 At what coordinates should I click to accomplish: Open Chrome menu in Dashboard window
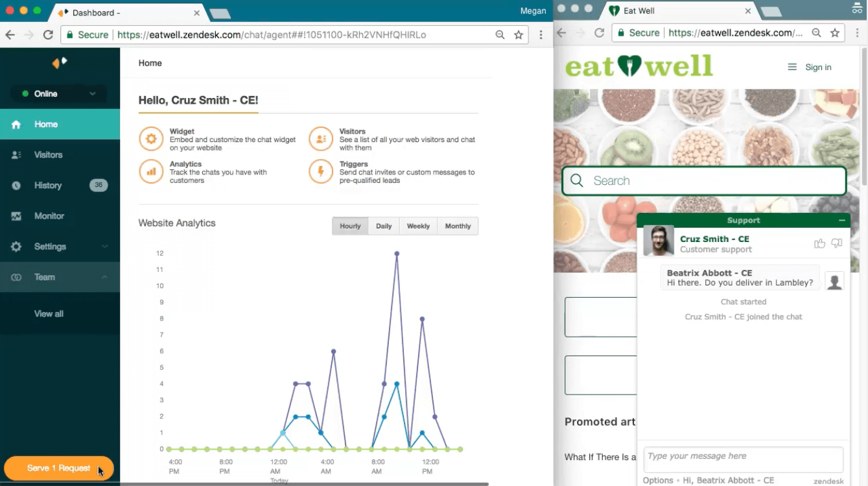point(541,35)
